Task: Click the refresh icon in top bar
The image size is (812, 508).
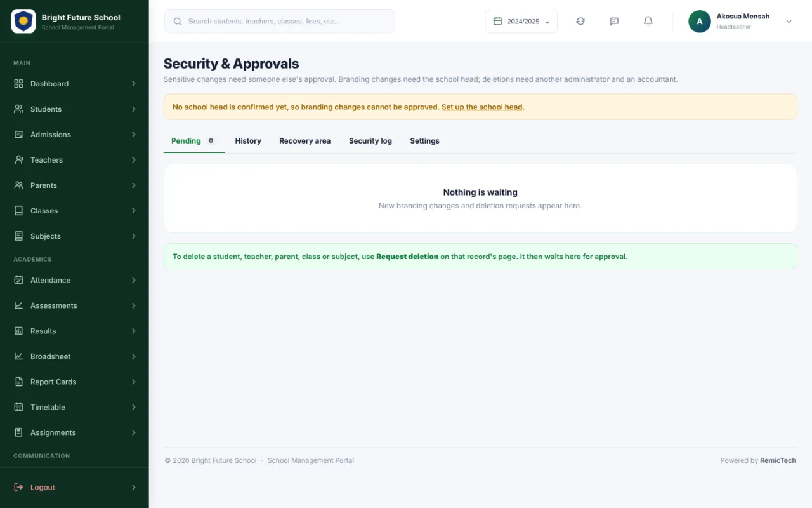Action: click(x=580, y=21)
